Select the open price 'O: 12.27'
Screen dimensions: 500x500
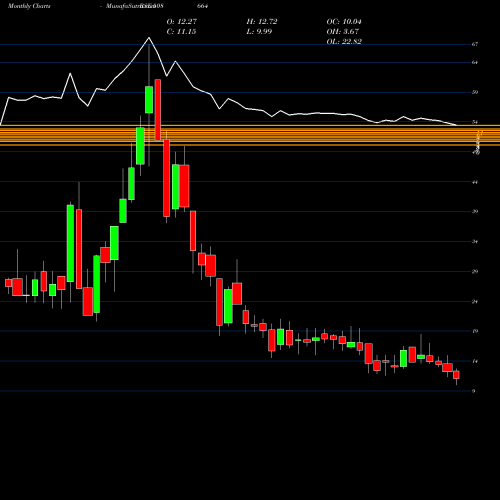click(x=182, y=22)
